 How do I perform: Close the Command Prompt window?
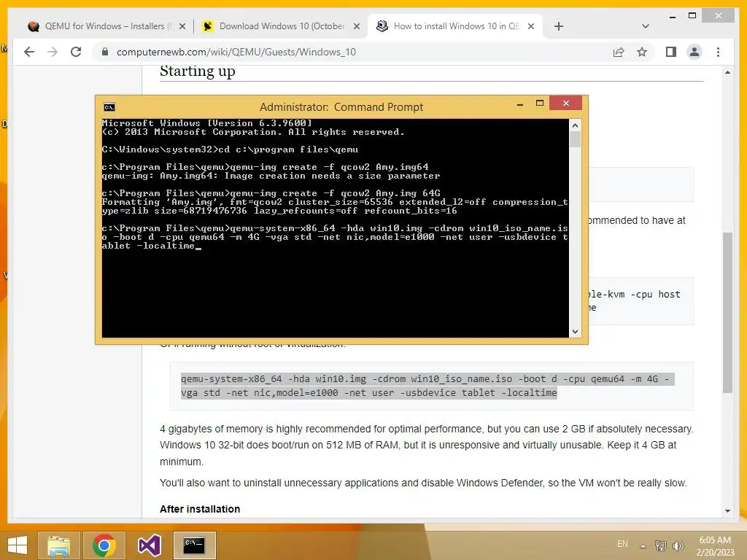[565, 103]
